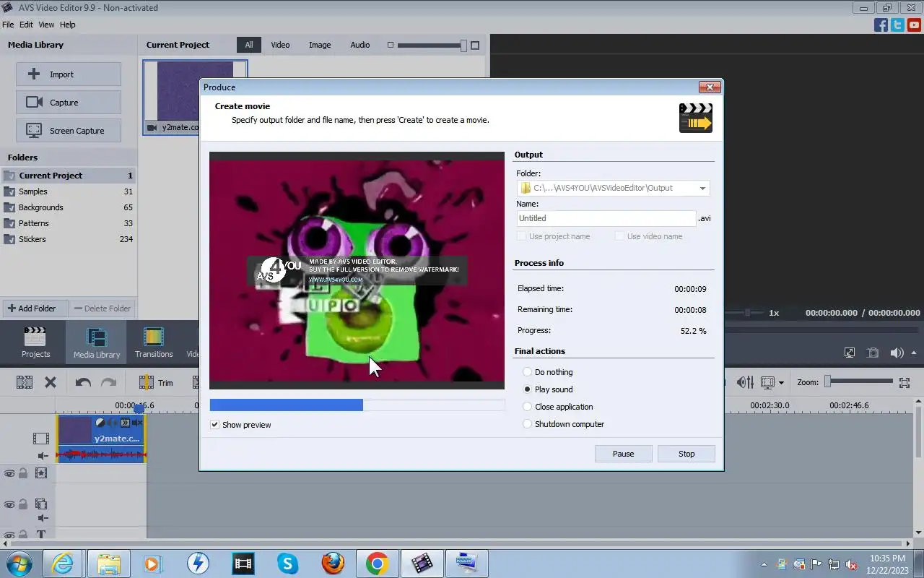The image size is (924, 578).
Task: Click the text track T icon
Action: pyautogui.click(x=41, y=535)
